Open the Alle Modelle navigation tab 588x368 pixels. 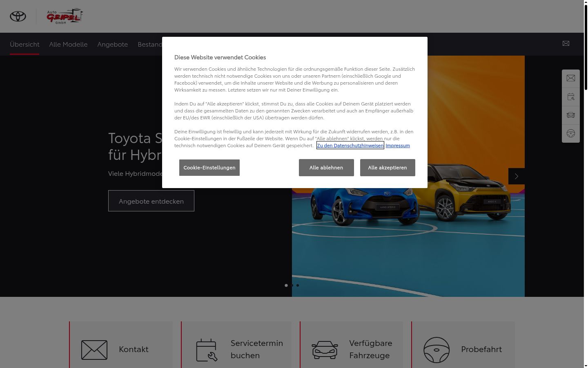[68, 44]
